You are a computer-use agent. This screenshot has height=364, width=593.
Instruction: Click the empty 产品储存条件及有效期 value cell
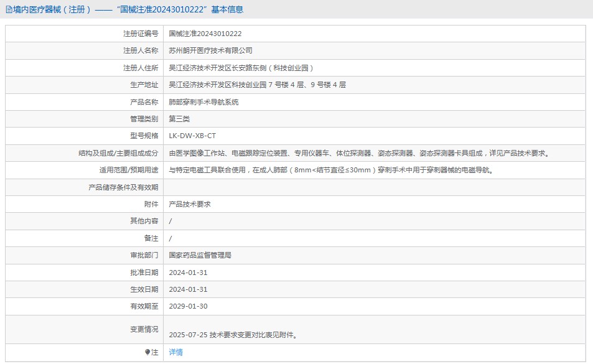point(373,187)
